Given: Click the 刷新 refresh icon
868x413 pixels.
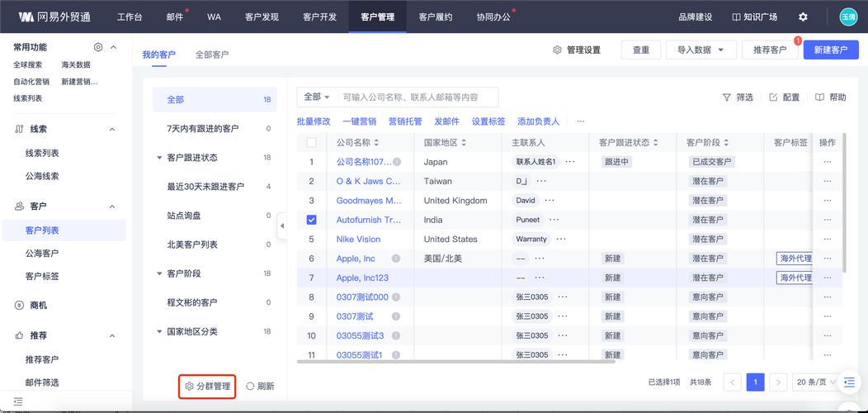Looking at the screenshot, I should tap(250, 387).
